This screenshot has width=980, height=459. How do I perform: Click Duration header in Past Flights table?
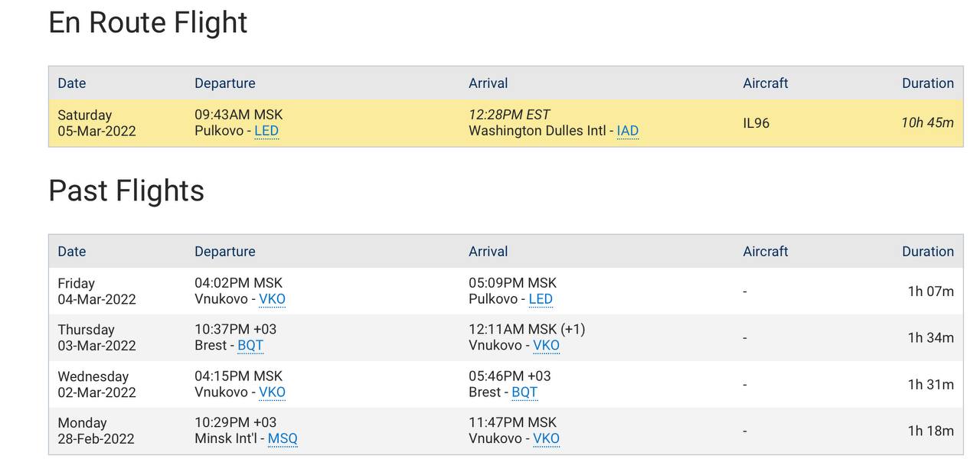[927, 252]
